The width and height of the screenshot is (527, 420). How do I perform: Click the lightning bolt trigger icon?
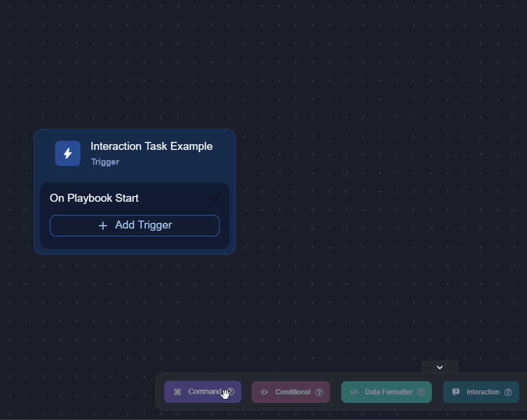[x=67, y=153]
